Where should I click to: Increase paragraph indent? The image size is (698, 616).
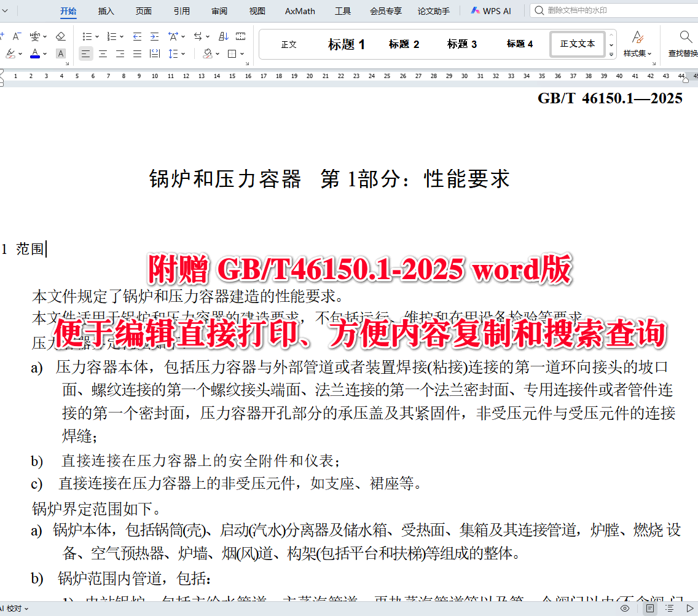coord(154,36)
